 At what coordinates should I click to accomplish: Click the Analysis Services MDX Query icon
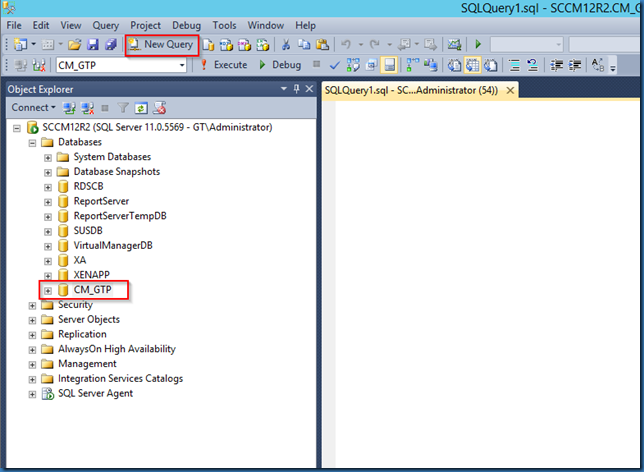(x=226, y=44)
